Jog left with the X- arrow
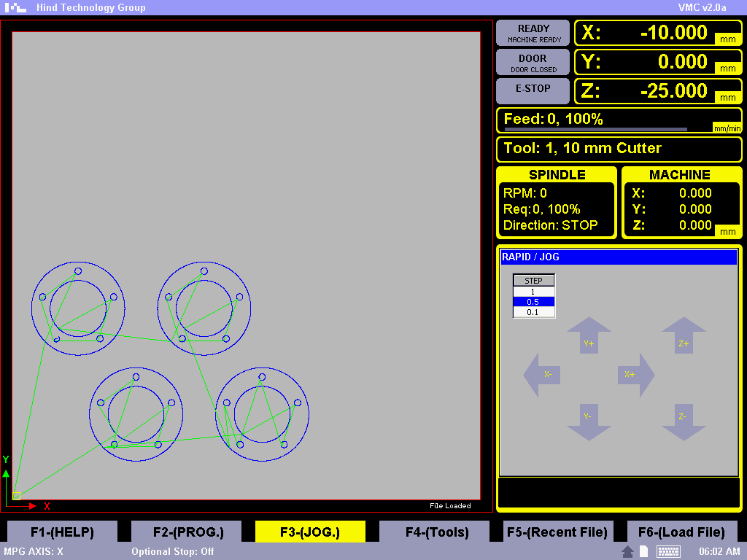Image resolution: width=747 pixels, height=560 pixels. (542, 375)
